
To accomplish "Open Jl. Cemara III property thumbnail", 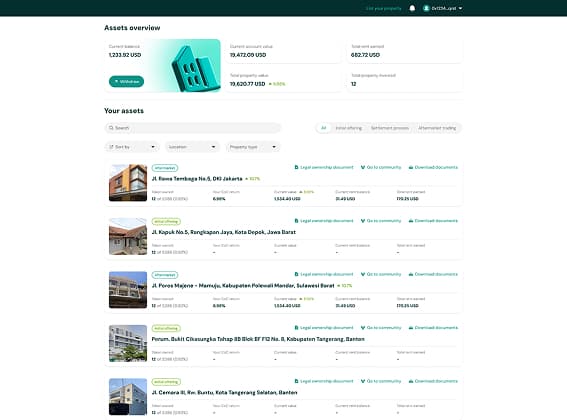I will pyautogui.click(x=128, y=397).
